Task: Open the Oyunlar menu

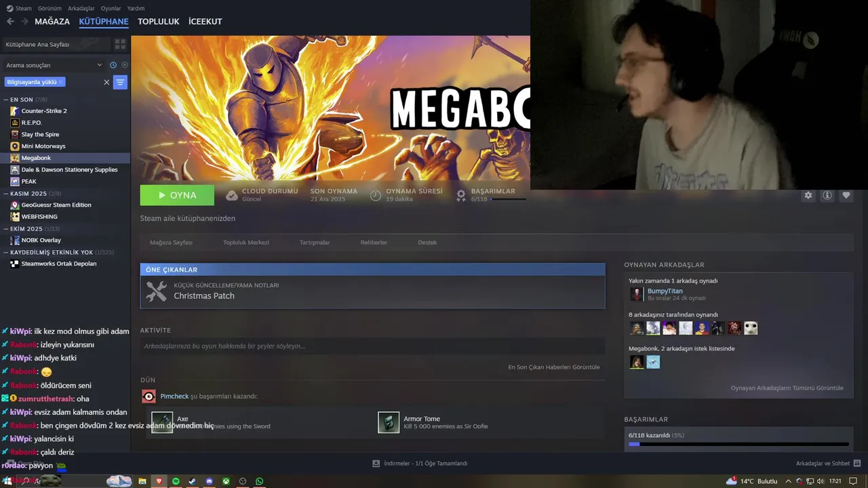Action: pos(111,8)
